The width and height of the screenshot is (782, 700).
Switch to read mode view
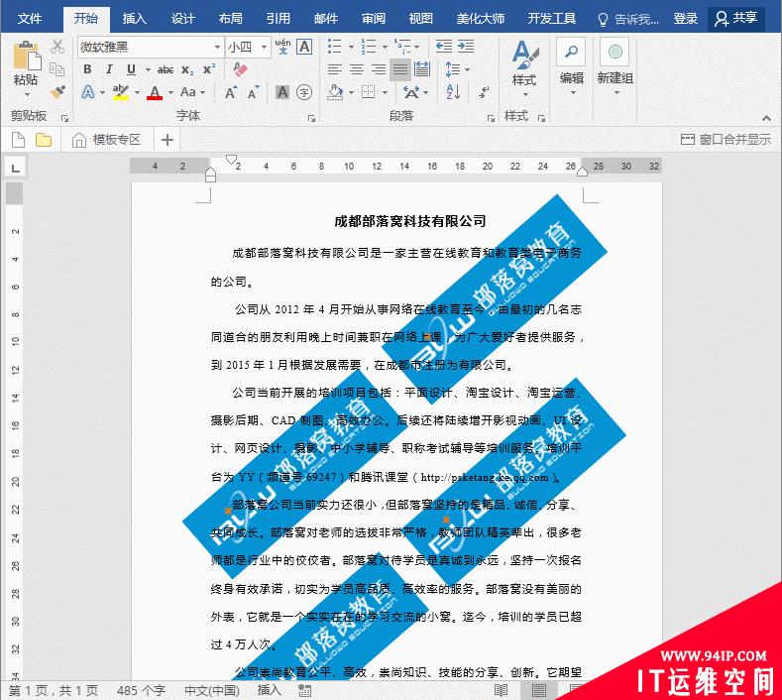pyautogui.click(x=501, y=690)
